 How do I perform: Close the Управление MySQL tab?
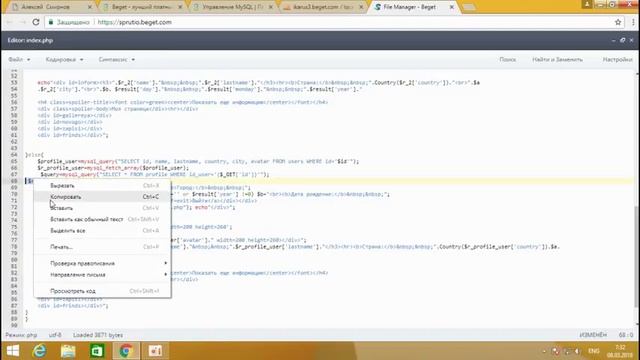point(271,7)
